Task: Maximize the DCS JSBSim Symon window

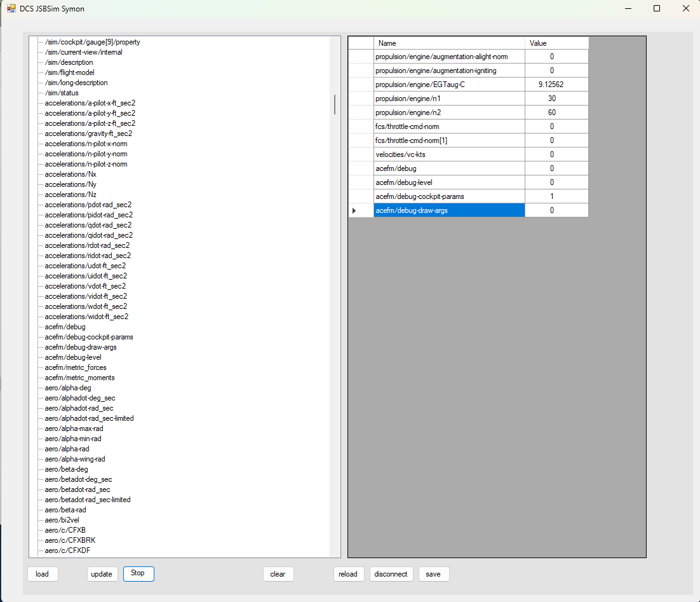Action: point(657,8)
